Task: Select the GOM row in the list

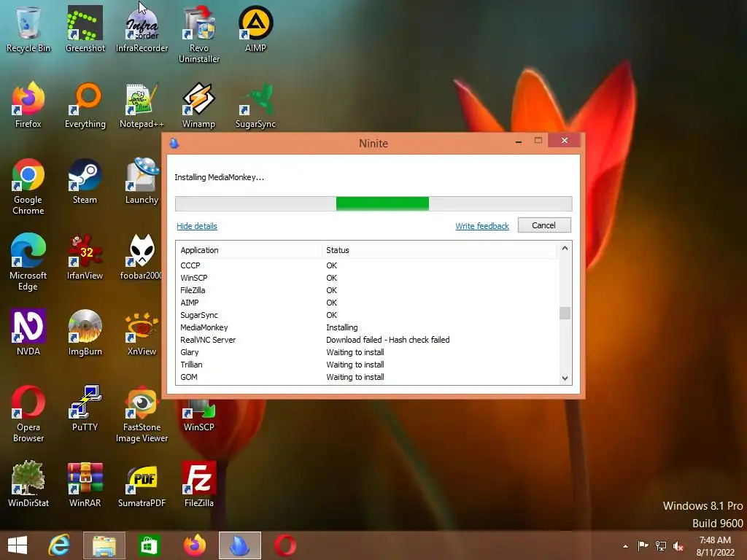Action: tap(367, 377)
